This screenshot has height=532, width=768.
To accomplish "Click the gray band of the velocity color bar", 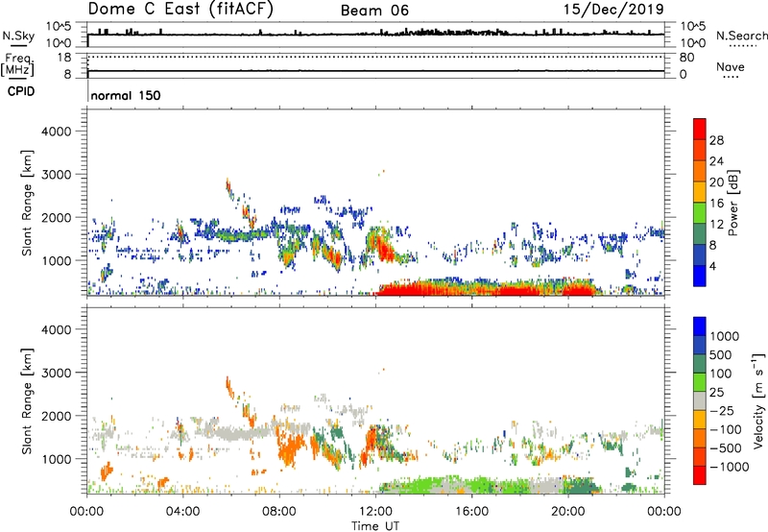I will point(700,400).
